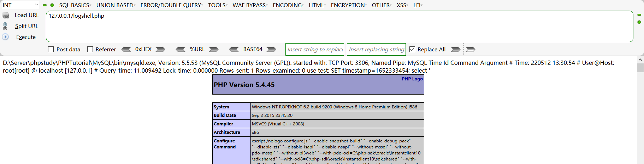Screen dimensions: 644x164
Task: Click the Load URL printer-like icon
Action: coord(6,16)
